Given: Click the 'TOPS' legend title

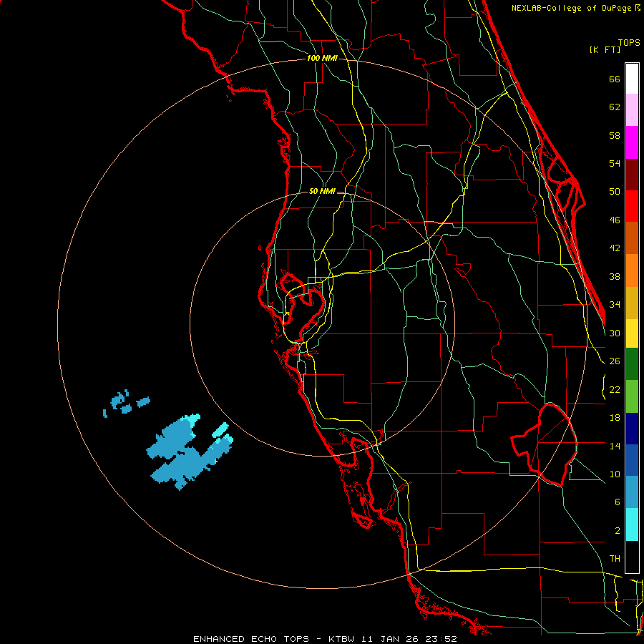Looking at the screenshot, I should [x=629, y=42].
